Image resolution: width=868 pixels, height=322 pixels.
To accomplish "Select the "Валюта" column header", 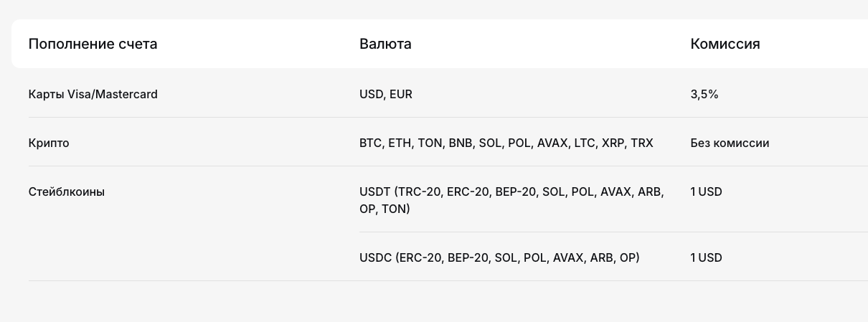I will (385, 44).
